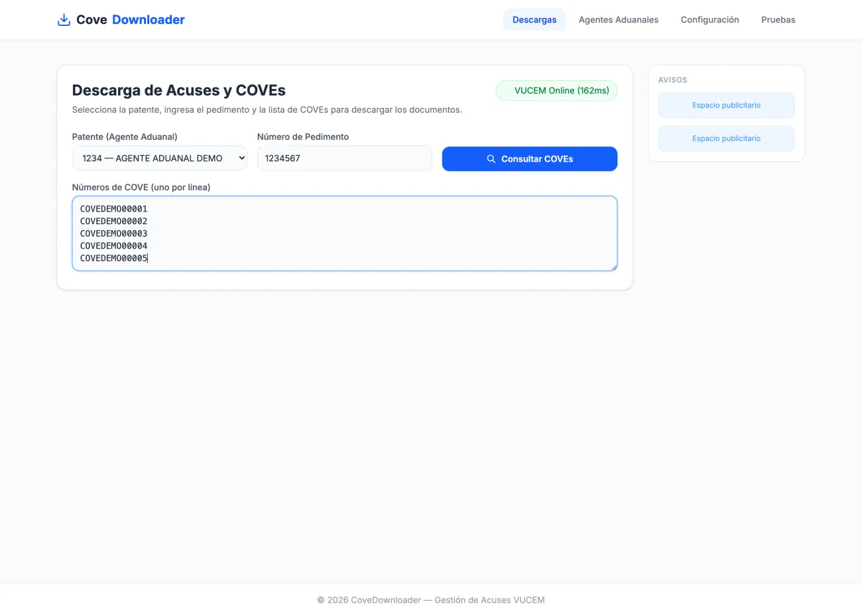
Task: Select the second Espacio publicitario banner
Action: pyautogui.click(x=726, y=139)
